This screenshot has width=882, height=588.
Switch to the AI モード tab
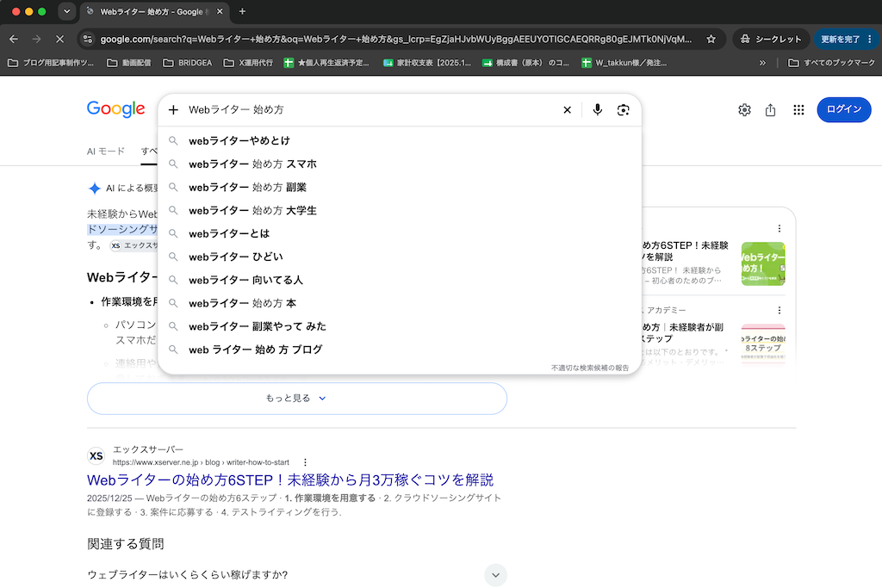[x=106, y=152]
